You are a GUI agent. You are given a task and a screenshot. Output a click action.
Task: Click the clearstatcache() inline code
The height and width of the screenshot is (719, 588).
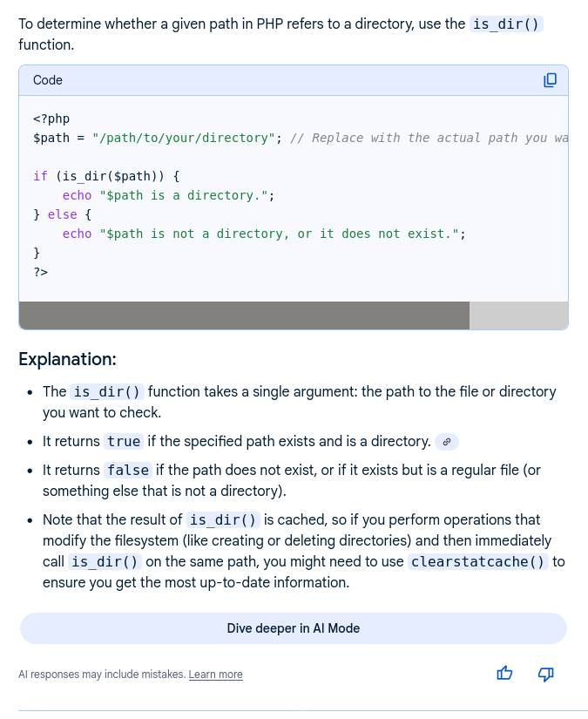478,561
